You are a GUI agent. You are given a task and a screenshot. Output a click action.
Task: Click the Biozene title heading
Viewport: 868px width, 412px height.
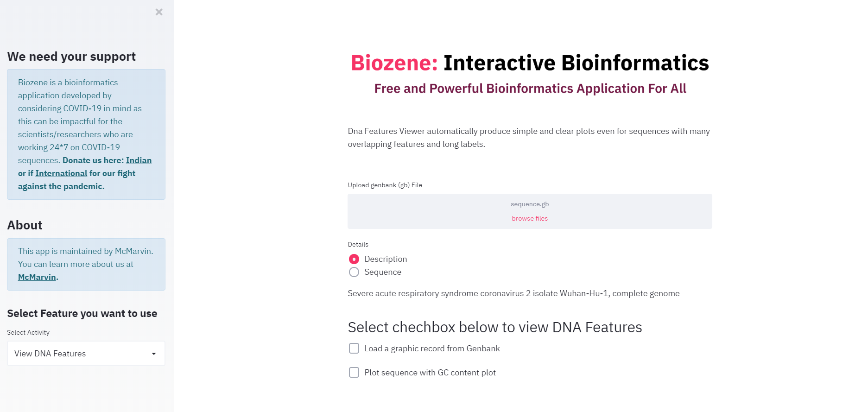pyautogui.click(x=530, y=63)
